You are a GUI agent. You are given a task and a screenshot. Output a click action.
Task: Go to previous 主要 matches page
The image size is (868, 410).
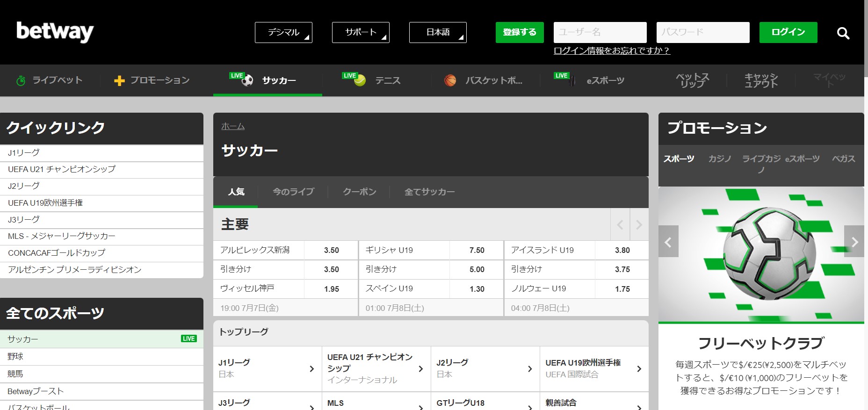pyautogui.click(x=620, y=225)
